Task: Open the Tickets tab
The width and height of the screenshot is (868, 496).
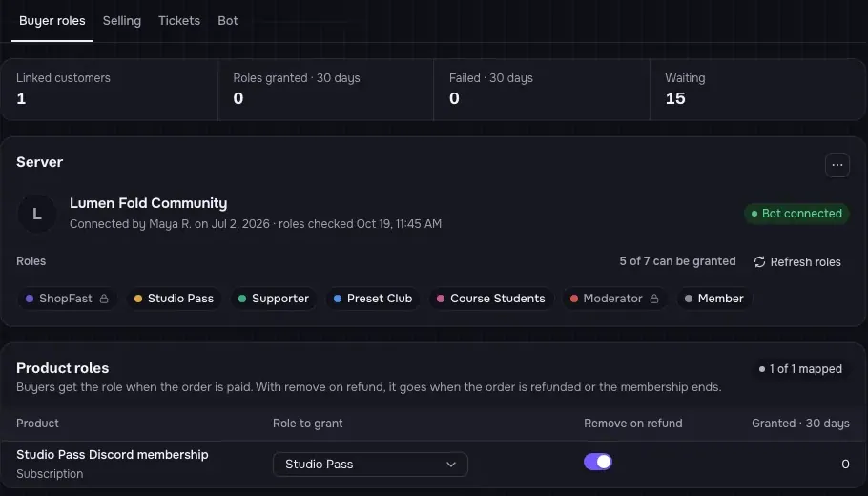Action: click(x=178, y=21)
